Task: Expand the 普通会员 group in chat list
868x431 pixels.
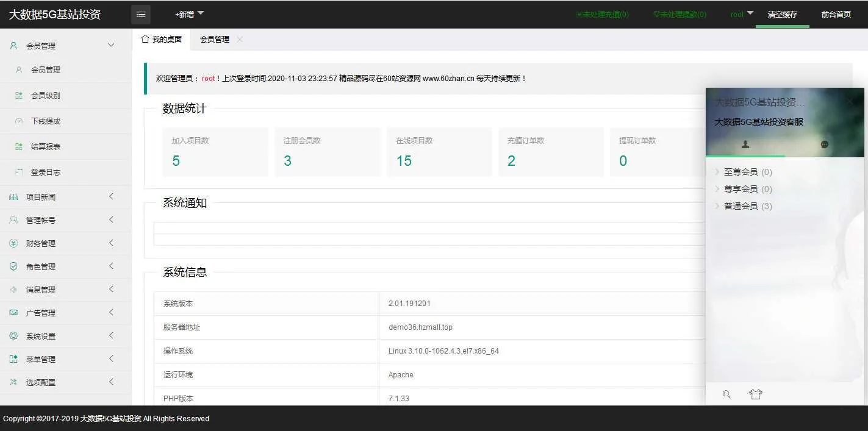Action: click(x=741, y=206)
